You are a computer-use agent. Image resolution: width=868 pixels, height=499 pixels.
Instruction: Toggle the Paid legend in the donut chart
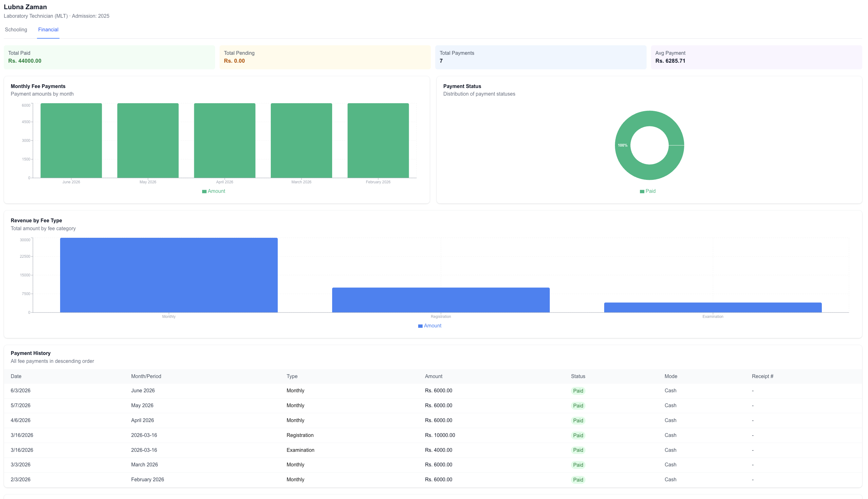click(647, 191)
